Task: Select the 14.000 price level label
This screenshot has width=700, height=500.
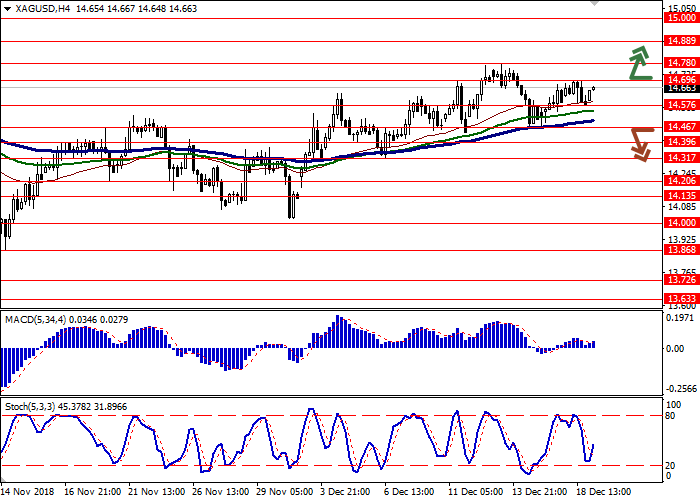Action: (681, 222)
